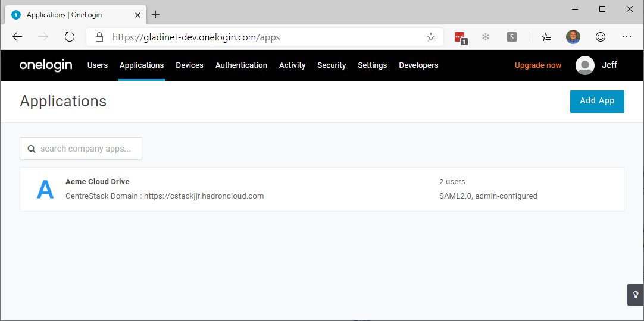Click the browser back arrow

pyautogui.click(x=17, y=37)
